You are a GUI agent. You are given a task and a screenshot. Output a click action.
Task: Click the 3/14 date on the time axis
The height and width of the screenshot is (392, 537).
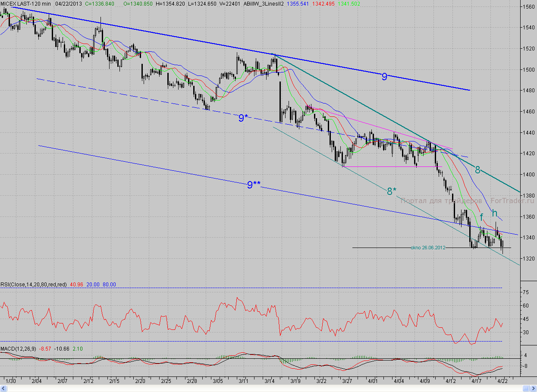[270, 381]
